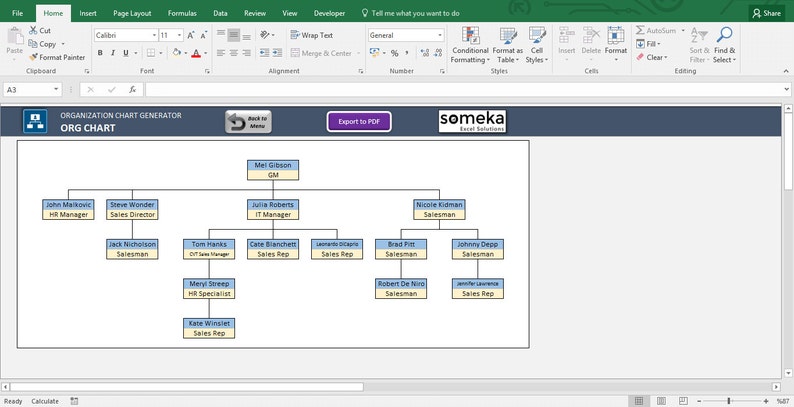Expand Format as Table menu
794x407 pixels.
(507, 46)
